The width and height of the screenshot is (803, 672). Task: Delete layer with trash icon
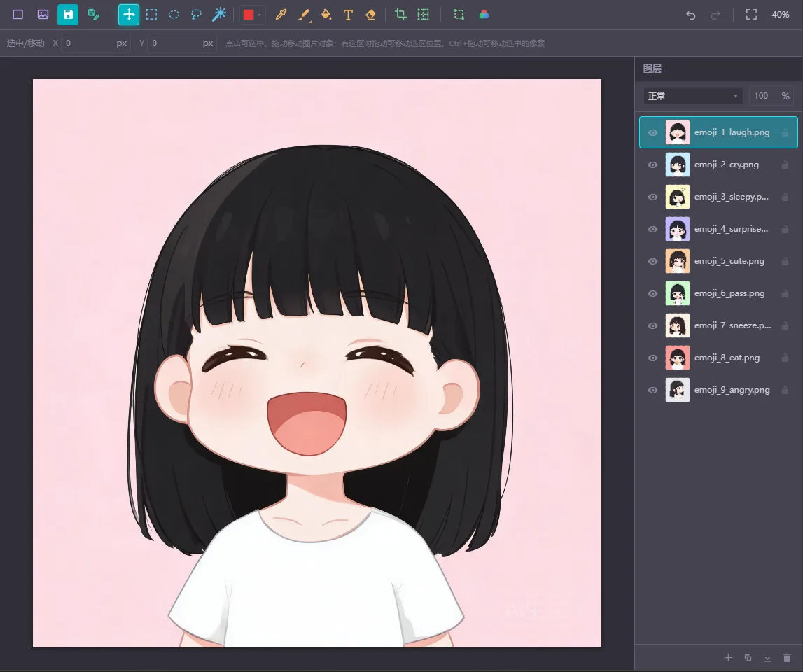787,658
